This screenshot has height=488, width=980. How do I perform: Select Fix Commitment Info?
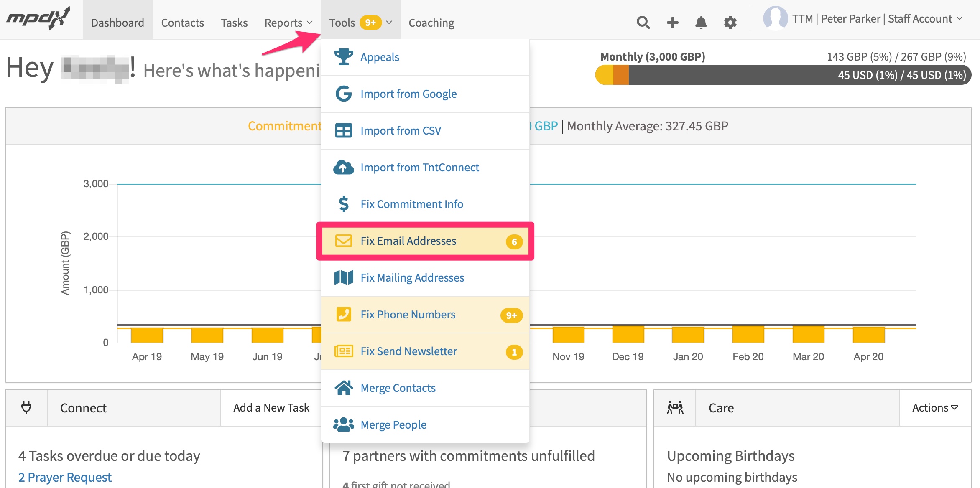425,204
